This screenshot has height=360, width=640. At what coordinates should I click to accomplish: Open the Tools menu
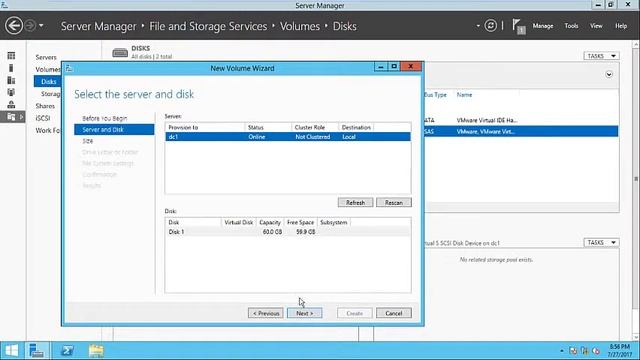tap(571, 26)
